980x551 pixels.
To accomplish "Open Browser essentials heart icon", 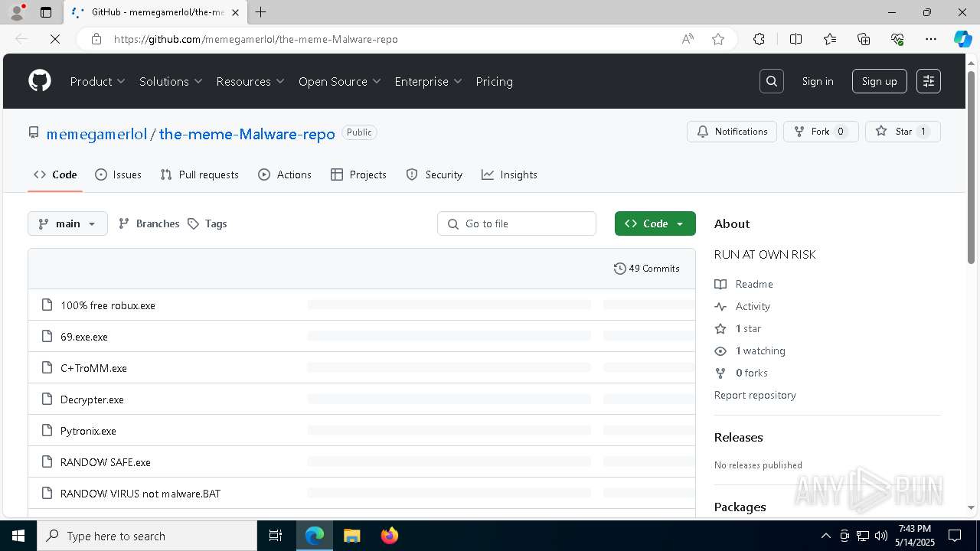I will click(897, 39).
